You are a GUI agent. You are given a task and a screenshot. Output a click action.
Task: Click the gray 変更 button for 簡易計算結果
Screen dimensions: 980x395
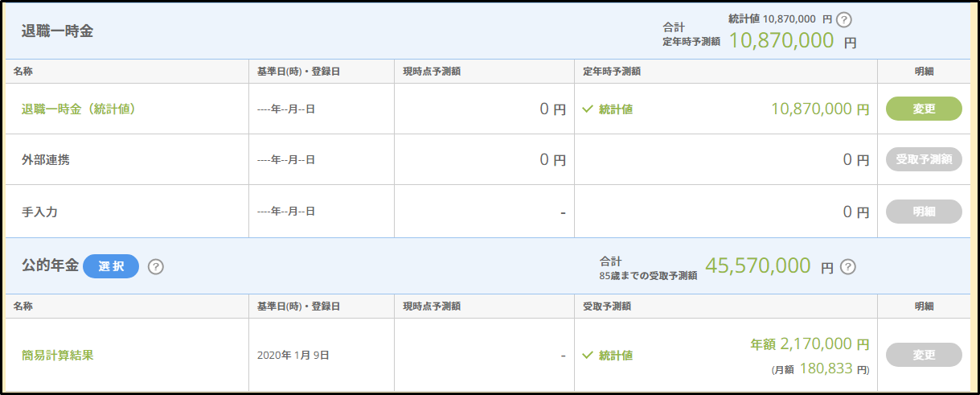924,355
